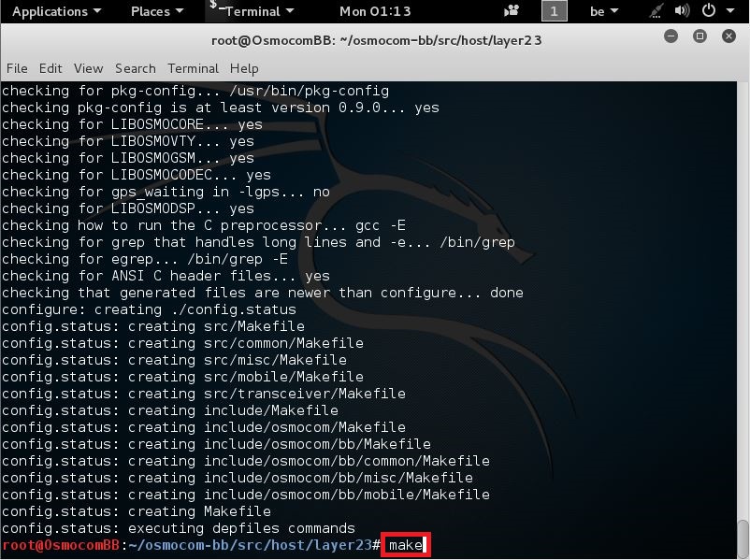Click the line 'checking for LIBOSMODSP... yes'

pyautogui.click(x=128, y=208)
